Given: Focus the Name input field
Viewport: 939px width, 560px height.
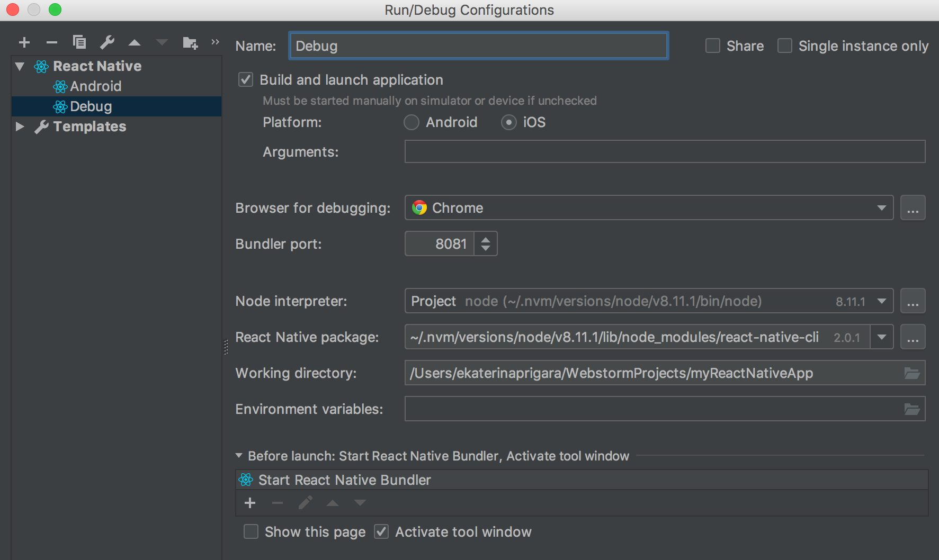Looking at the screenshot, I should (x=479, y=46).
